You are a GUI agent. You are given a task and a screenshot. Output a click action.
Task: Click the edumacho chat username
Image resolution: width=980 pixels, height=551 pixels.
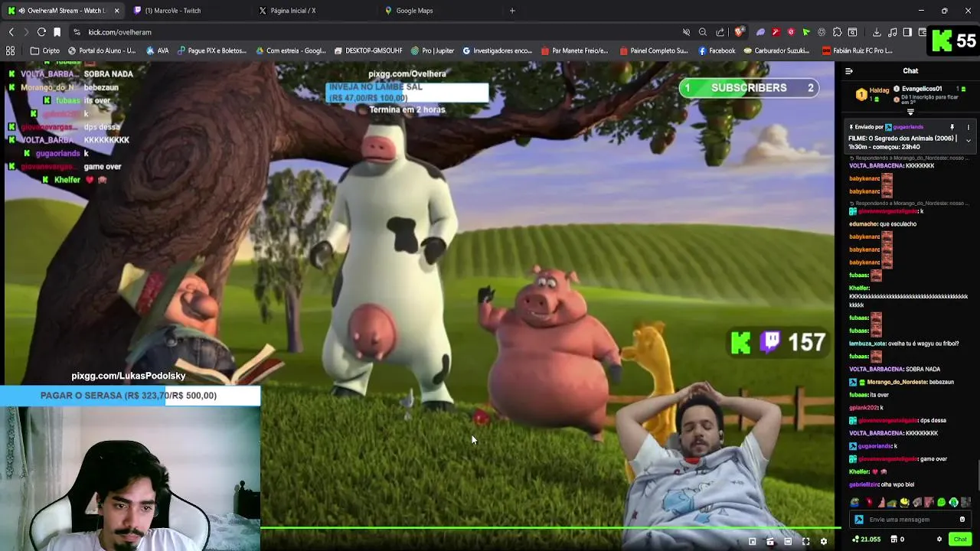coord(863,224)
